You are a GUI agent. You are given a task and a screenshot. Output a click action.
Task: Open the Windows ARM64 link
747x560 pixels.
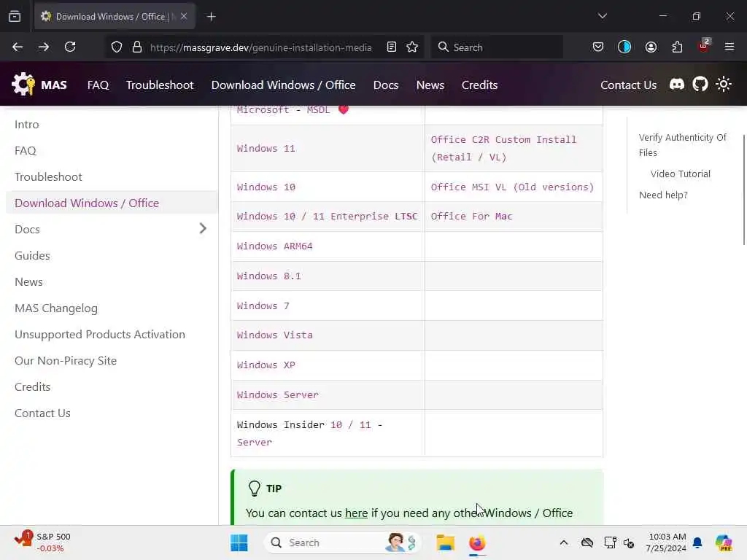(x=274, y=246)
